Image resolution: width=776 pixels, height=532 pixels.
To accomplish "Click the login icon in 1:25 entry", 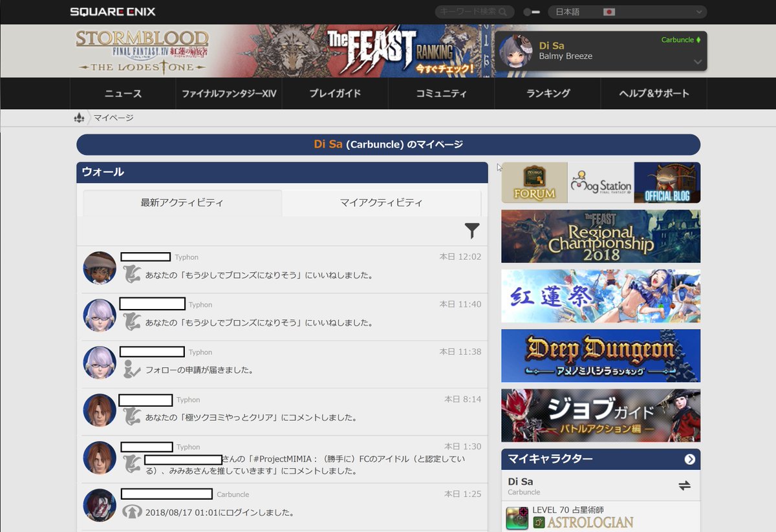I will [132, 511].
